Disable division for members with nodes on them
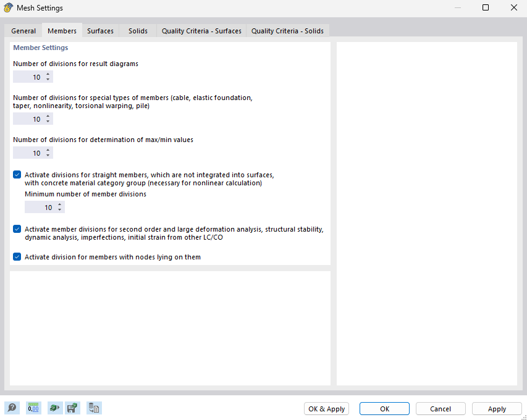This screenshot has height=420, width=527. 17,256
